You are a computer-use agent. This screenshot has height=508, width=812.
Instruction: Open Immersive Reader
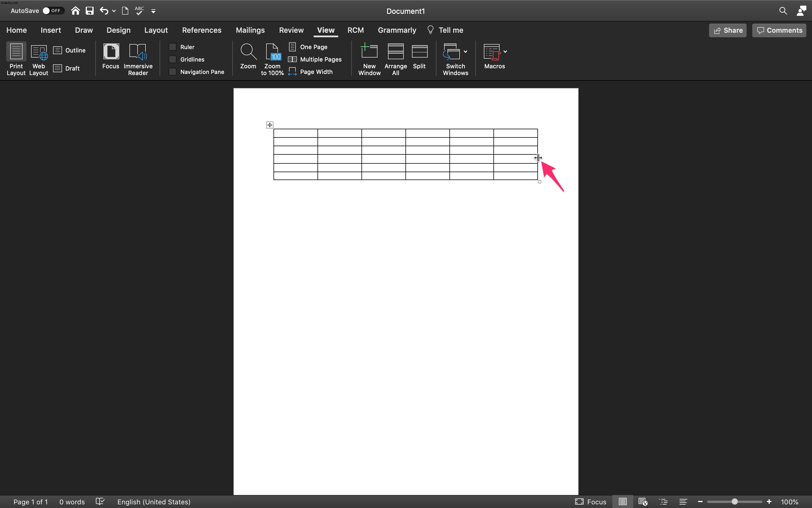[x=138, y=59]
